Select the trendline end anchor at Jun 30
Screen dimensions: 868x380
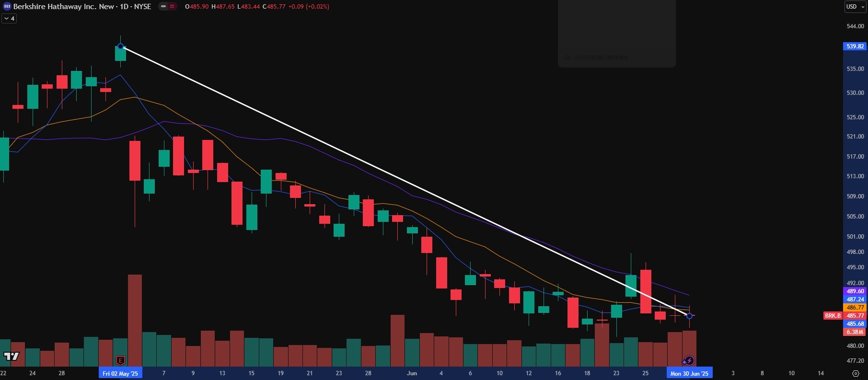click(689, 316)
